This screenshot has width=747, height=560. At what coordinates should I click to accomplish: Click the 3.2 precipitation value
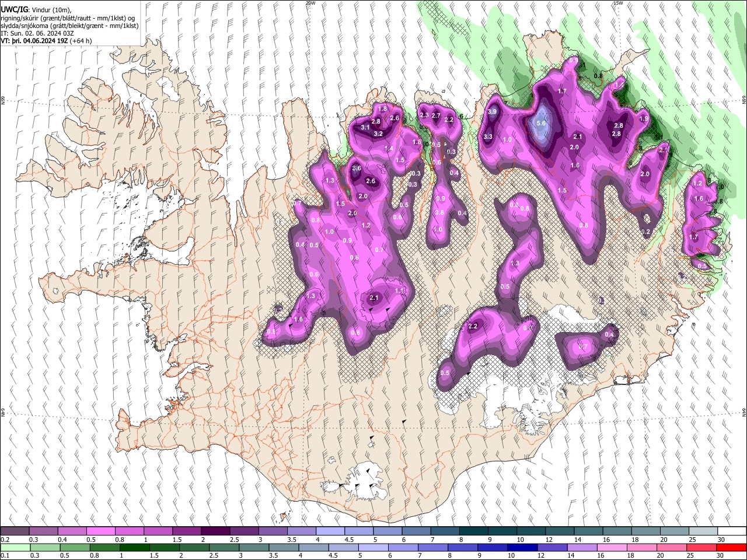coord(378,134)
